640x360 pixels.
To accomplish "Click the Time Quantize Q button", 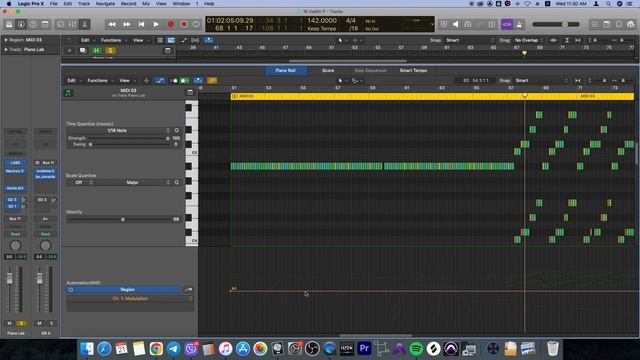I will coord(177,131).
